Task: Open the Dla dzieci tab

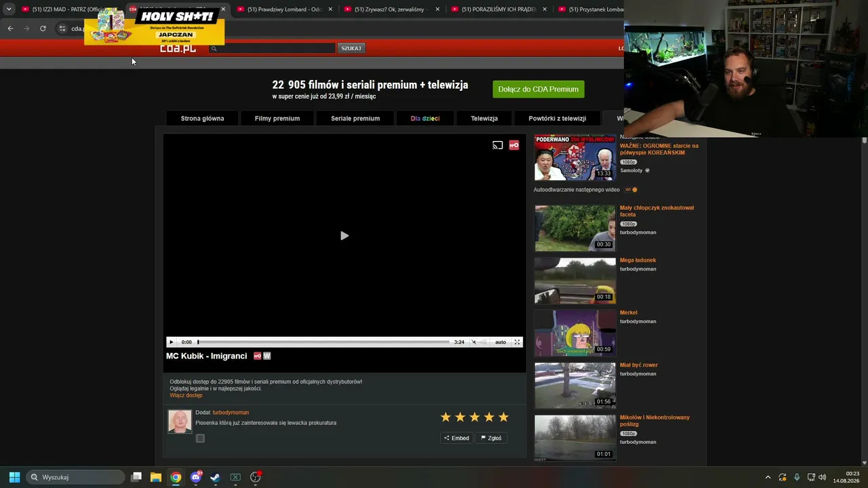Action: coord(425,119)
